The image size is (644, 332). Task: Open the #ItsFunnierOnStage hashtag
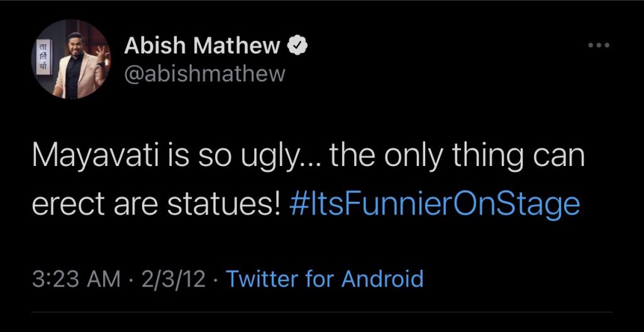(x=436, y=205)
